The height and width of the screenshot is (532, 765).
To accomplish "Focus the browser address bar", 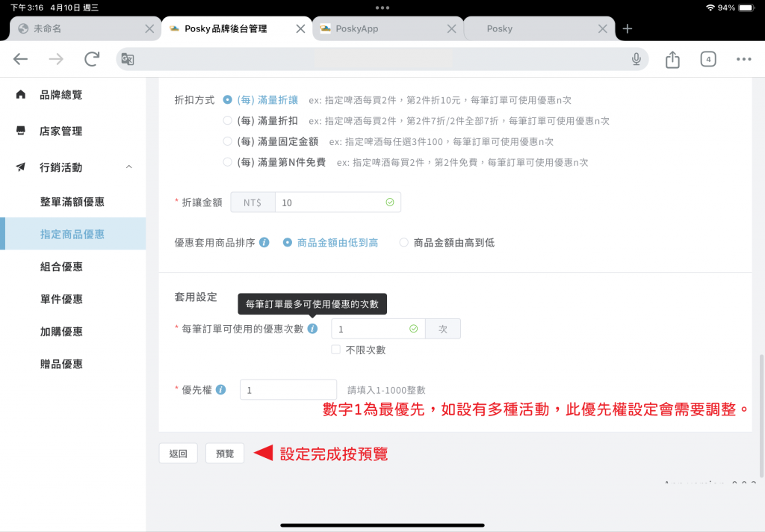I will pyautogui.click(x=382, y=59).
